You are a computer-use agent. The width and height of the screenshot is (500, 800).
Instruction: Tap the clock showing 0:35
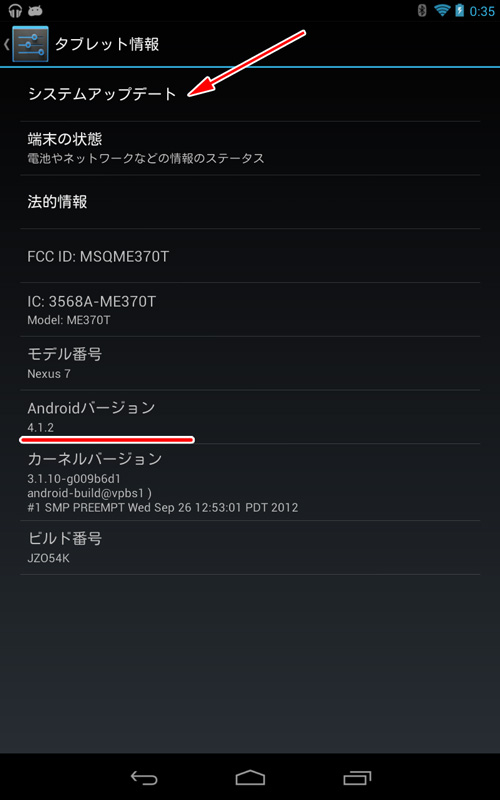(482, 11)
